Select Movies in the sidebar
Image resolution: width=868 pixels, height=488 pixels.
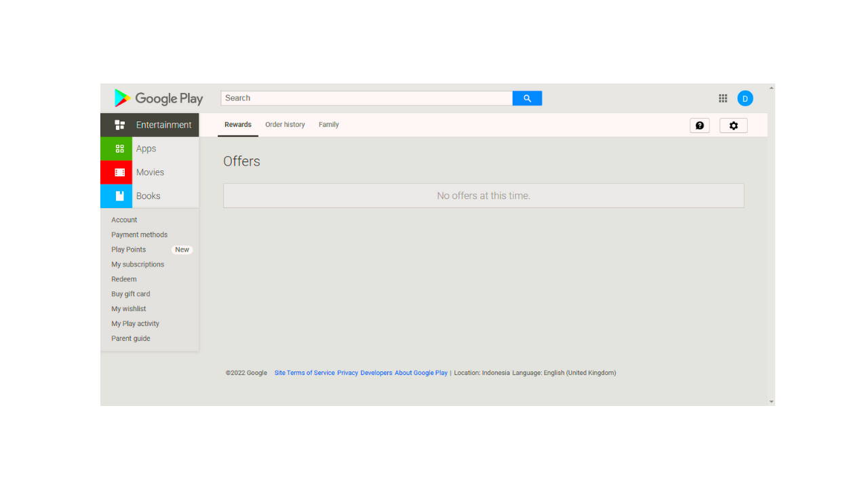click(150, 172)
